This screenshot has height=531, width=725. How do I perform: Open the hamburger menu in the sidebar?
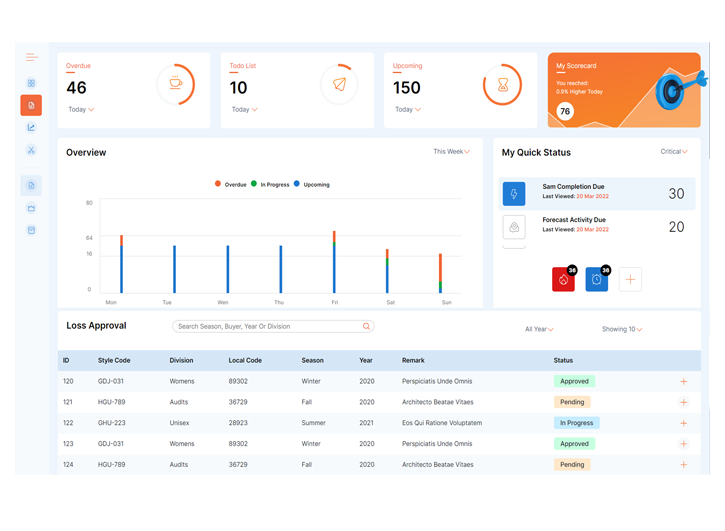click(32, 57)
